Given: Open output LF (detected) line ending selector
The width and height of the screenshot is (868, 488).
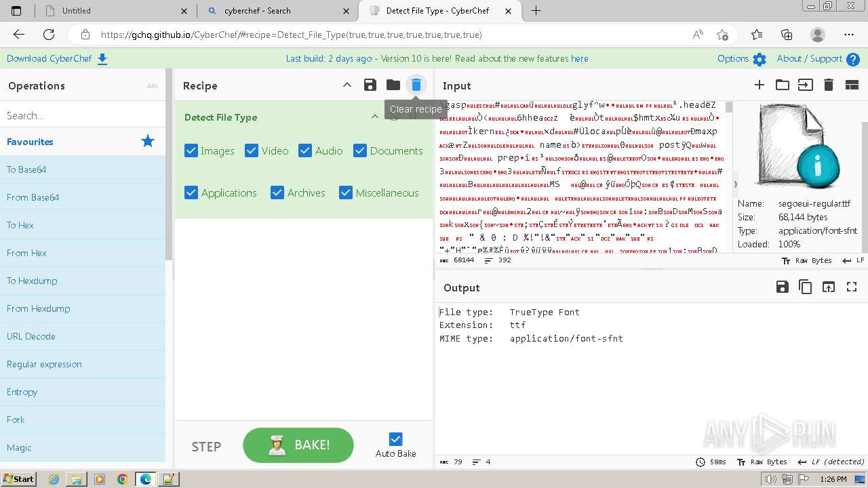Looking at the screenshot, I should point(831,462).
